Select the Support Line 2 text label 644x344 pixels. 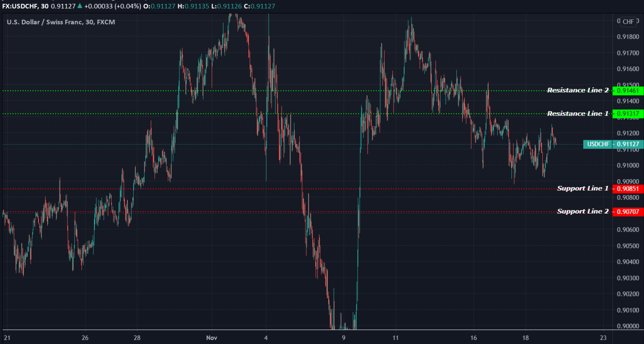pyautogui.click(x=582, y=211)
